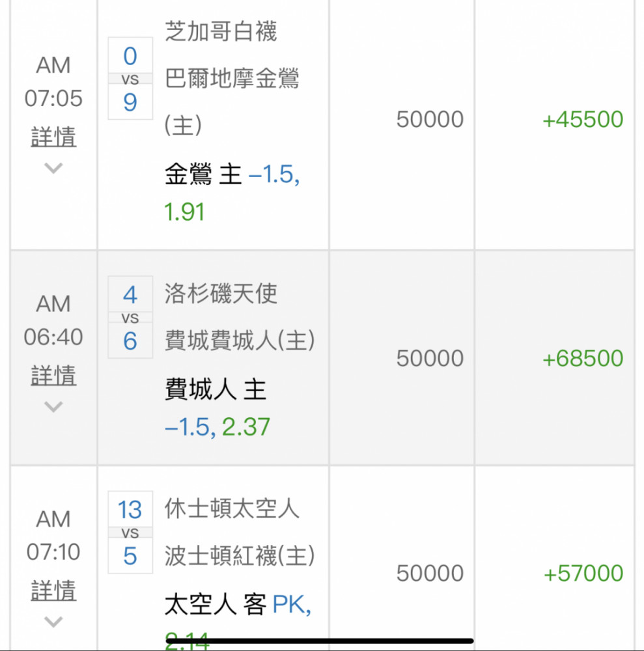644x651 pixels.
Task: Open 詳情 link for the 07:10 game
Action: 53,590
